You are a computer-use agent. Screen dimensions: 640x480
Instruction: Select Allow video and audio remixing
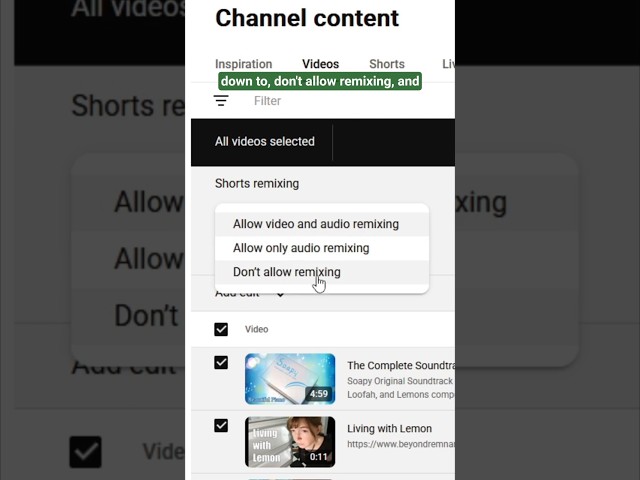coord(322,224)
